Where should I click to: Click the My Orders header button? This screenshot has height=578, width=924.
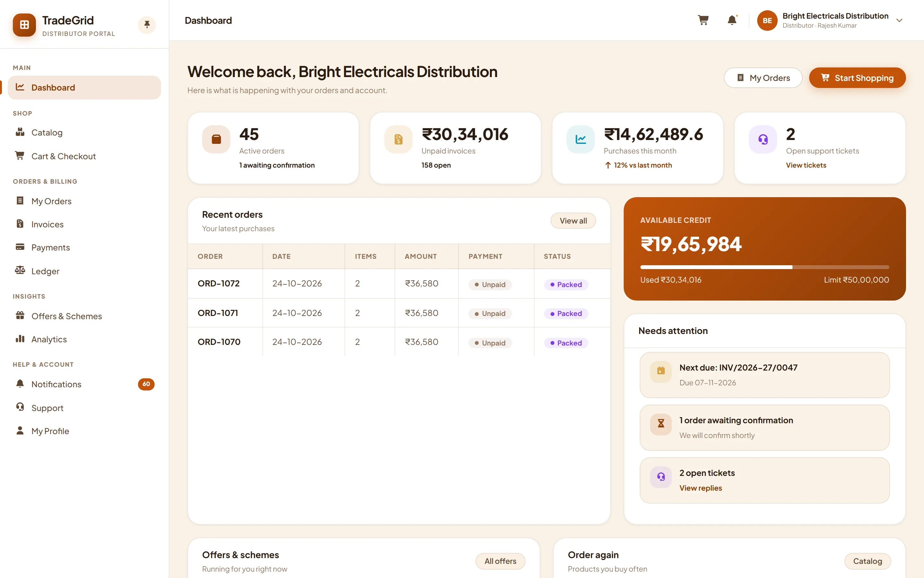763,78
